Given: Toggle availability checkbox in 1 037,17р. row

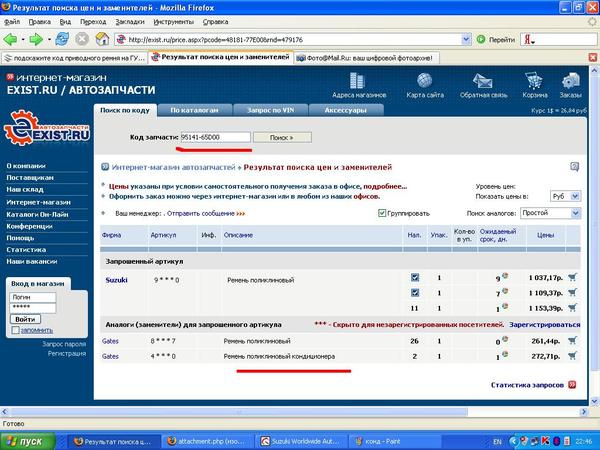Looking at the screenshot, I should pos(415,277).
